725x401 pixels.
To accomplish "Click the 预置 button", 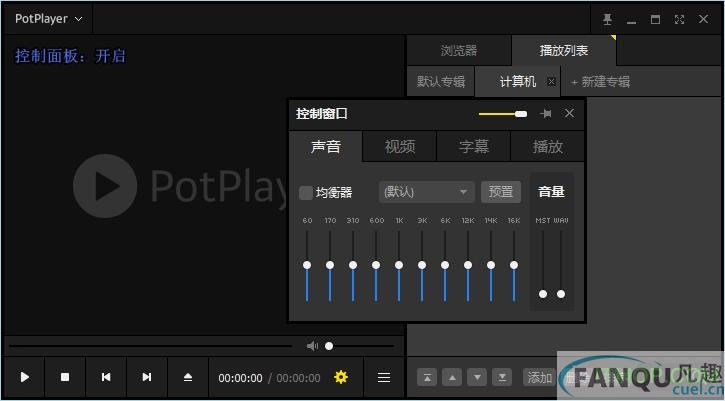I will [x=501, y=191].
